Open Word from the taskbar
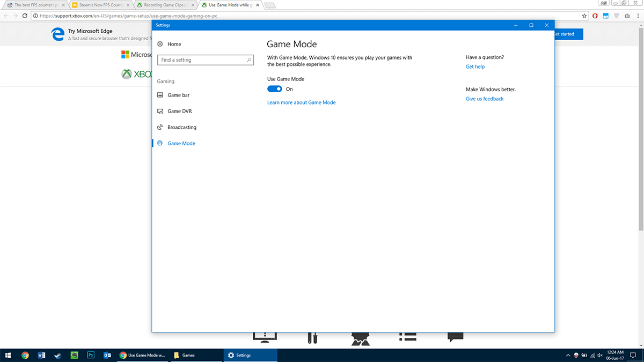Image resolution: width=644 pixels, height=362 pixels. [42, 355]
